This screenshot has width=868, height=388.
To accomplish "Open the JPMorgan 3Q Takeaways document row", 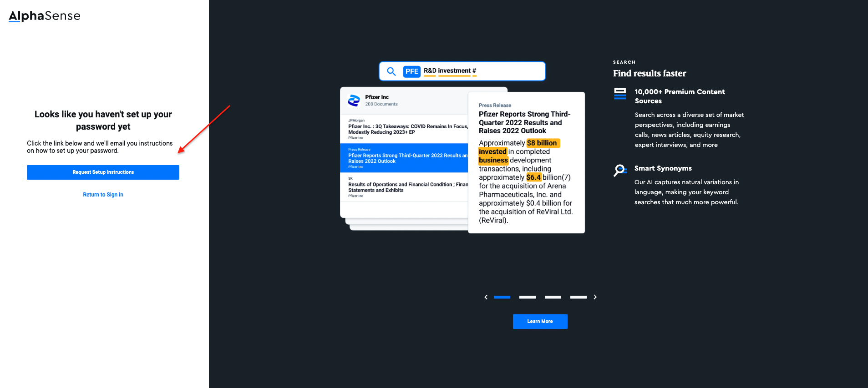I will pyautogui.click(x=404, y=129).
